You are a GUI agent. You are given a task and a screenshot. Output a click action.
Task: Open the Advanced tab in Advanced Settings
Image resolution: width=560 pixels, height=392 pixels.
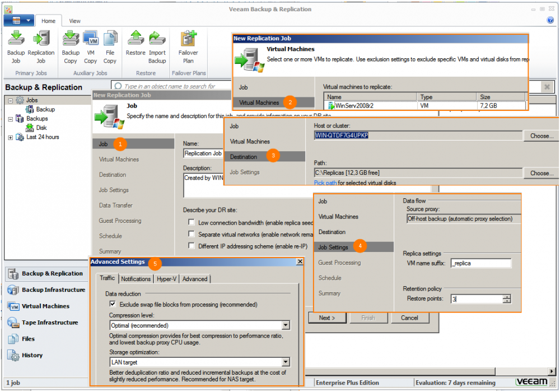click(195, 279)
